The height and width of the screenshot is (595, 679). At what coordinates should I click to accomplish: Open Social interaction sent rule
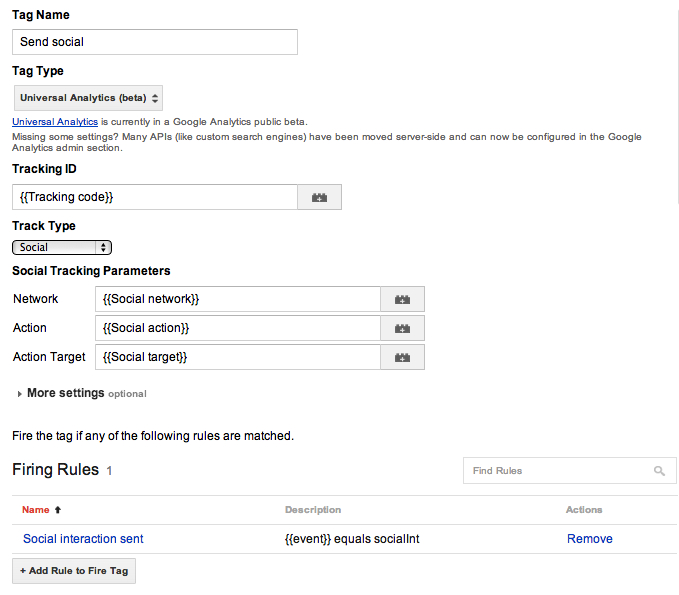(x=83, y=539)
